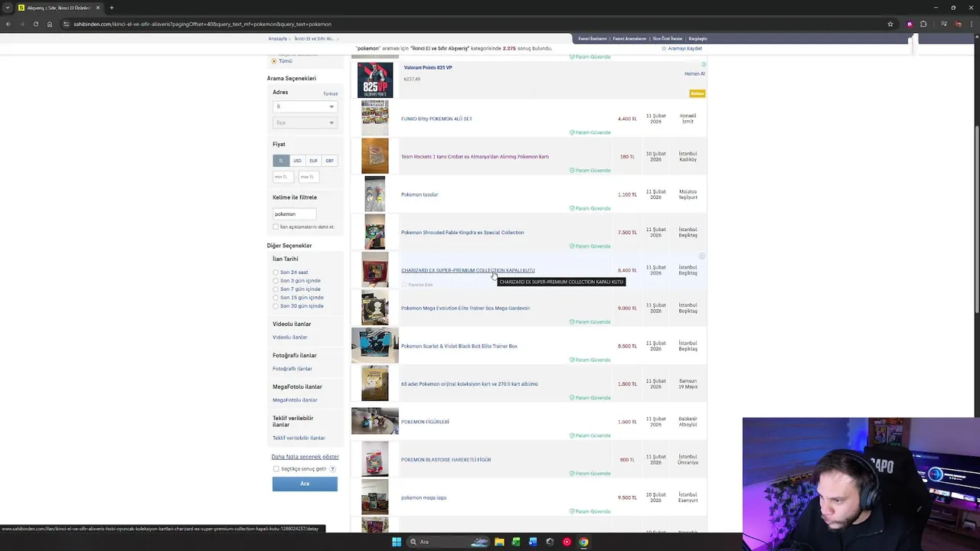The width and height of the screenshot is (980, 551).
Task: Open Windows Start menu
Action: coord(397,542)
